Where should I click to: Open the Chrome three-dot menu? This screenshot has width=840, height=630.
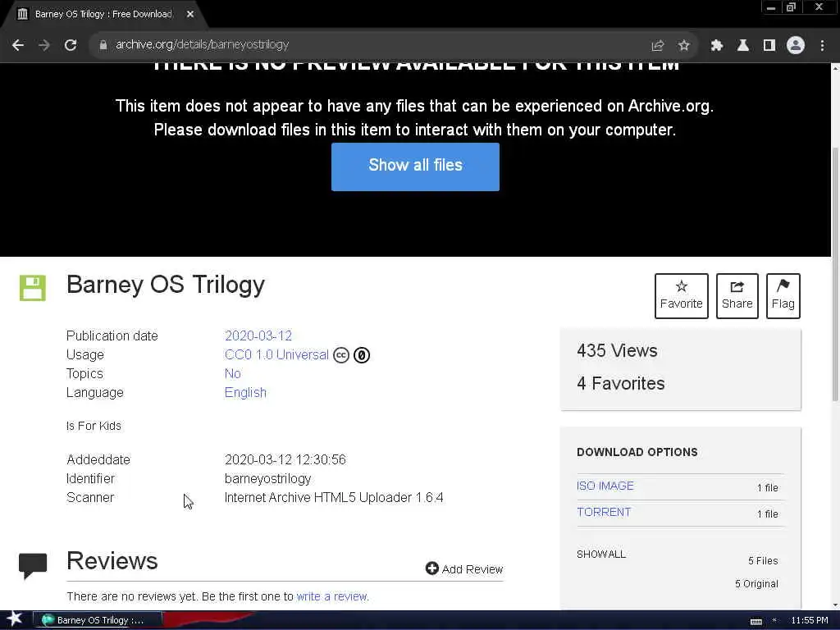822,46
